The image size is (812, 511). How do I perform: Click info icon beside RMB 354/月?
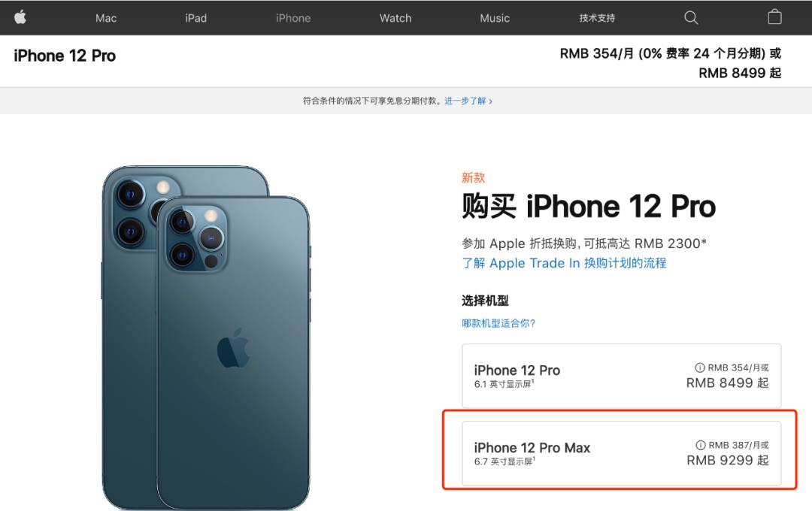pos(700,367)
